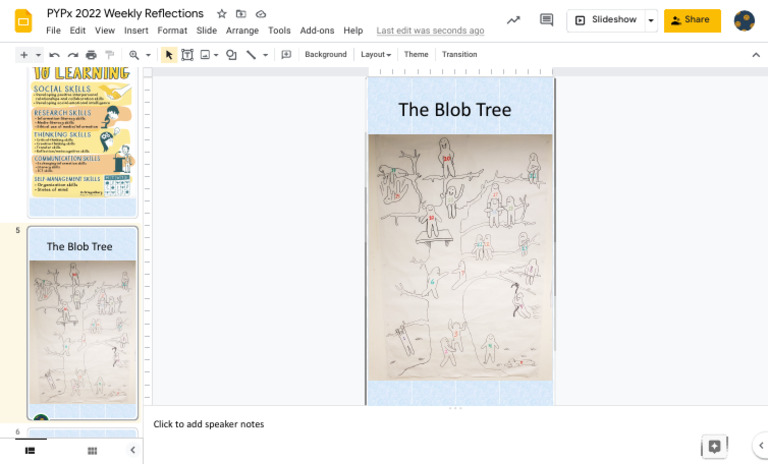Open the Edit menu

click(77, 30)
